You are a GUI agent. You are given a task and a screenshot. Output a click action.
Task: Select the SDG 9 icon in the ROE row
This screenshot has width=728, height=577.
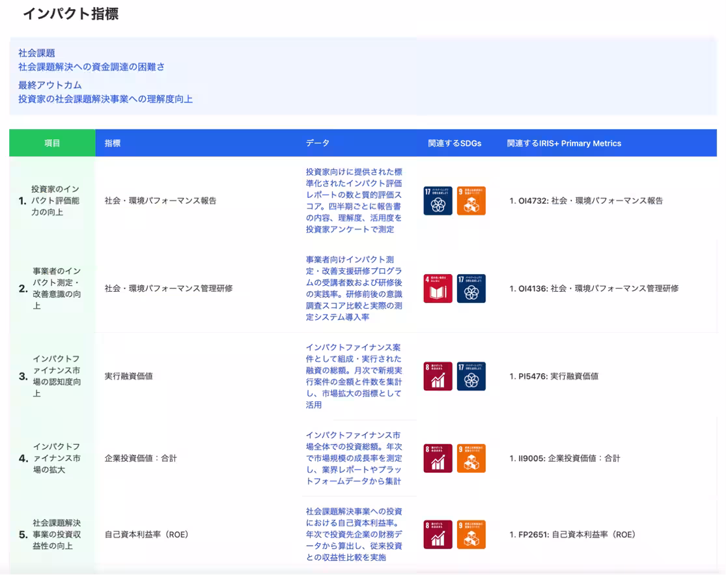(x=471, y=534)
